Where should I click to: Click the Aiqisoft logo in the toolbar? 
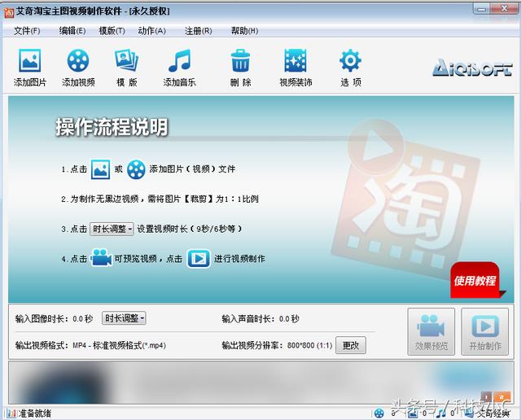point(472,68)
